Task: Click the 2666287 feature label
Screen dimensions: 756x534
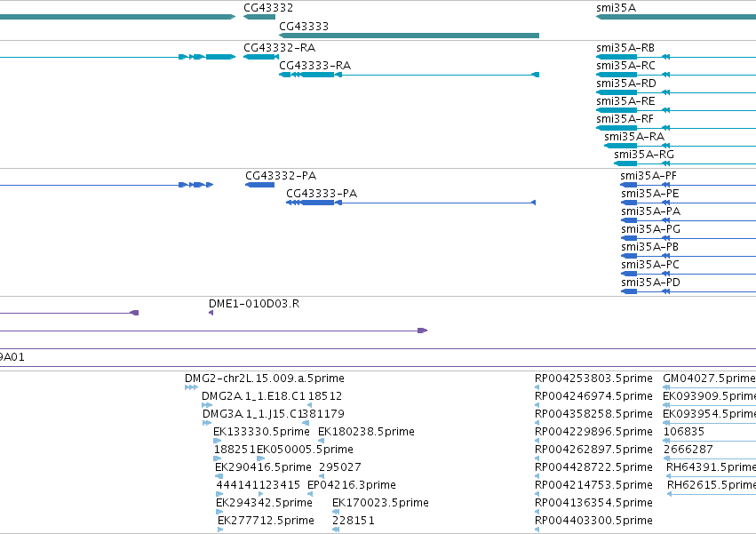Action: tap(688, 450)
